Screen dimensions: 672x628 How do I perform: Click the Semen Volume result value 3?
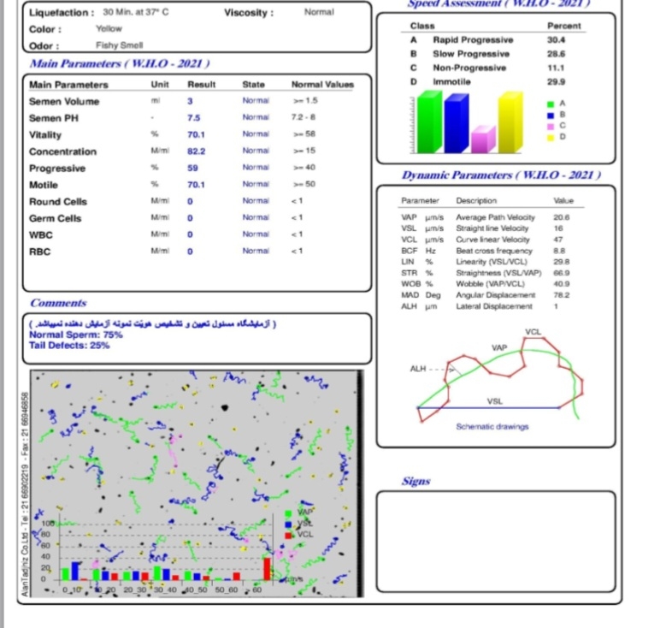190,101
